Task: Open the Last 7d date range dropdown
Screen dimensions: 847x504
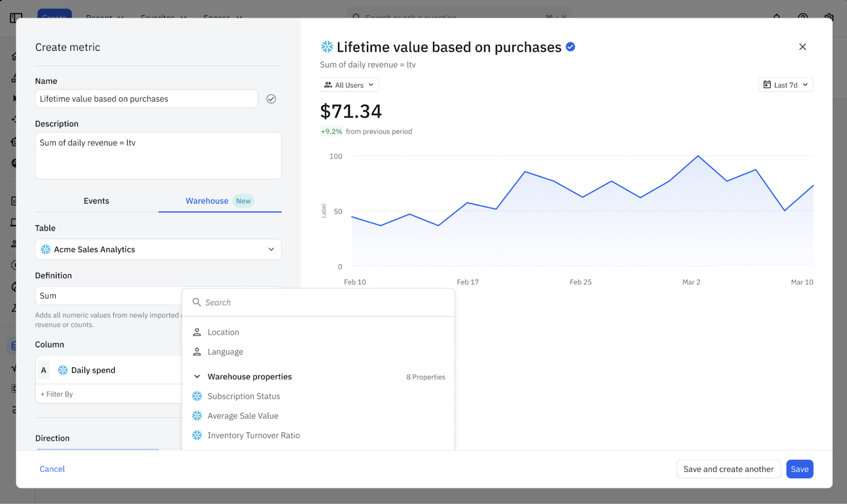Action: click(786, 85)
